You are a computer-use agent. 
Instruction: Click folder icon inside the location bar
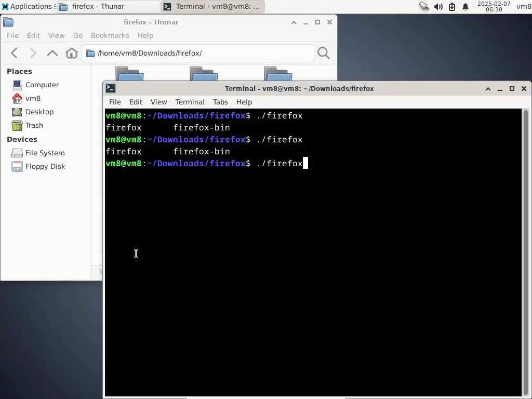[90, 54]
